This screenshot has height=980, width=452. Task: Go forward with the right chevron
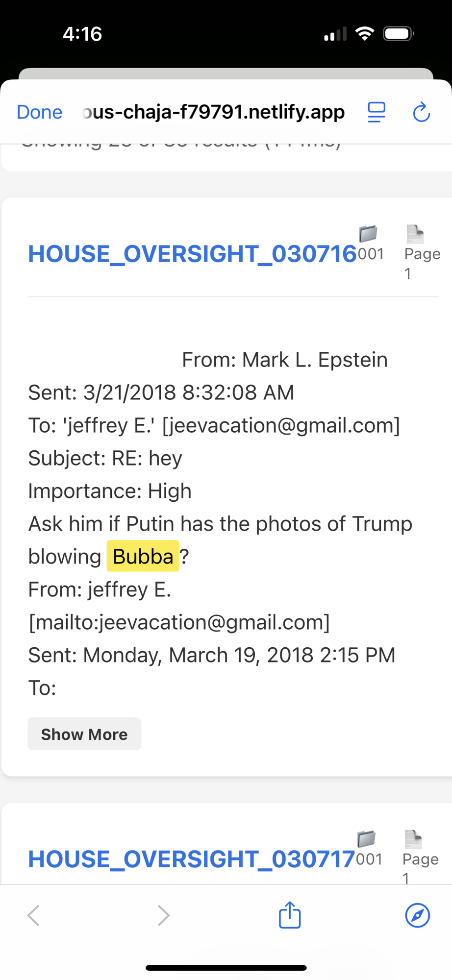click(x=163, y=915)
